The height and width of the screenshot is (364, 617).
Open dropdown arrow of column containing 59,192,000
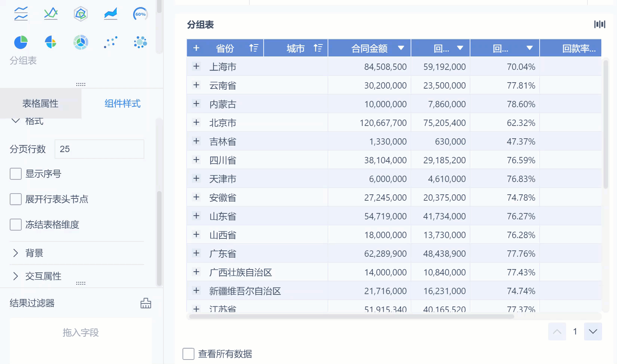[460, 48]
